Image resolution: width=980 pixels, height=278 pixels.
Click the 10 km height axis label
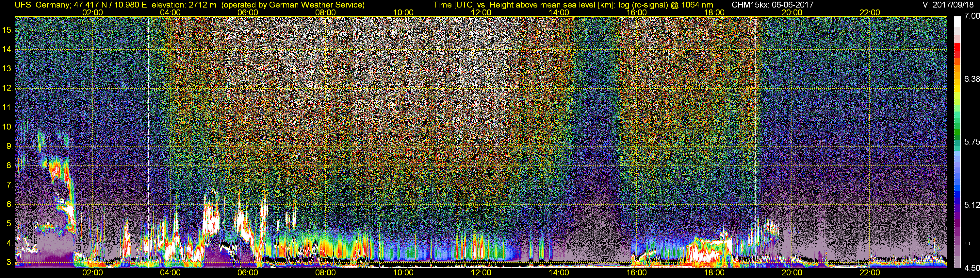tap(8, 127)
